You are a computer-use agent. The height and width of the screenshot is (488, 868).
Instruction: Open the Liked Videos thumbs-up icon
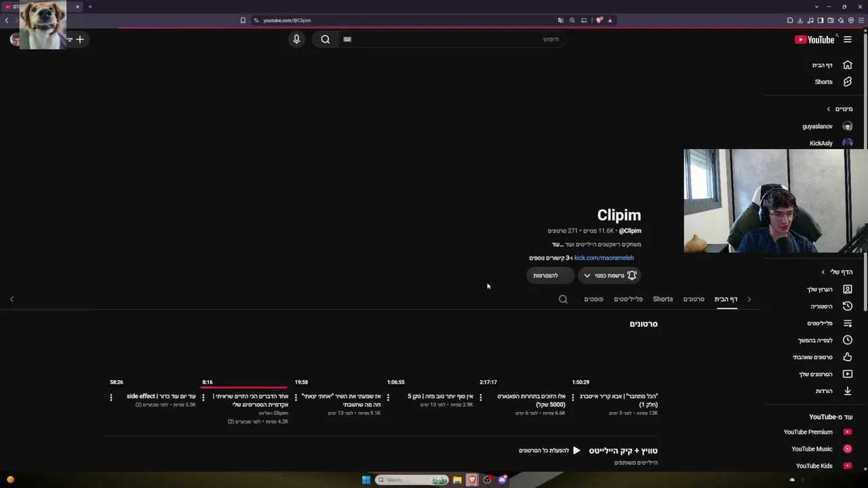tap(848, 357)
